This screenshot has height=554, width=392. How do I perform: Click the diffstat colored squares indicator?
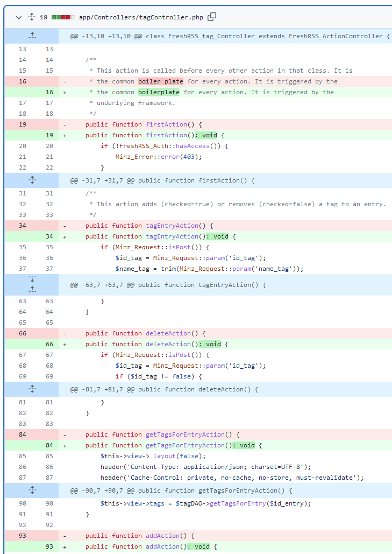point(63,17)
